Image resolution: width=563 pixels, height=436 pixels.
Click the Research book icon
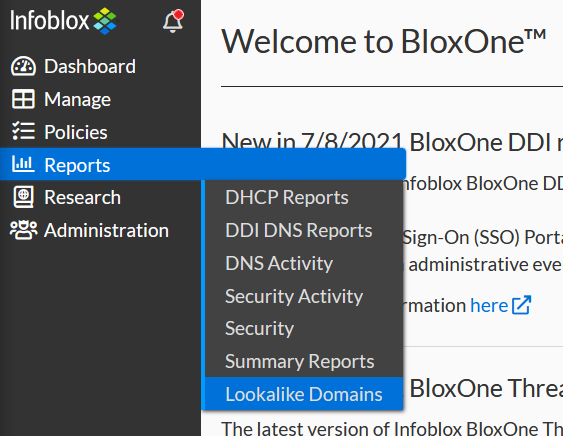coord(23,197)
